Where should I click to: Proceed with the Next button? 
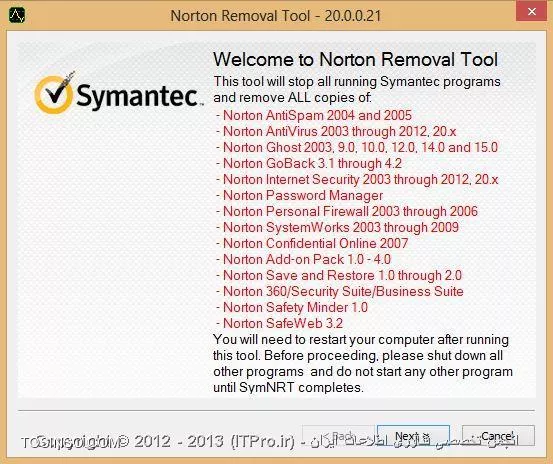click(x=413, y=435)
